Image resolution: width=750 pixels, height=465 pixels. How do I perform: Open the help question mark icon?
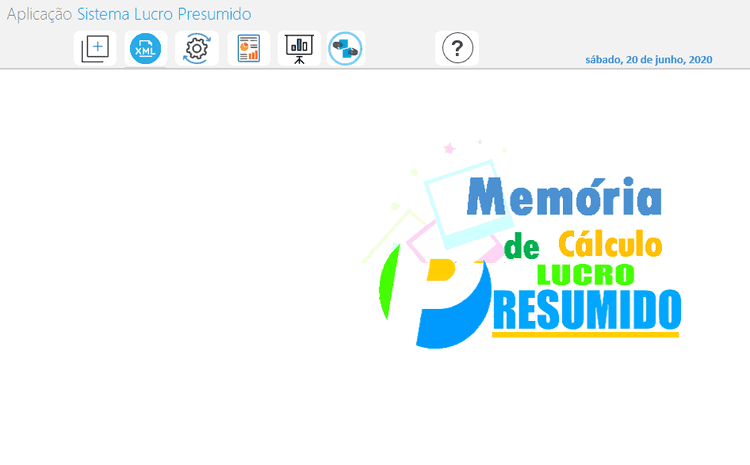[457, 48]
